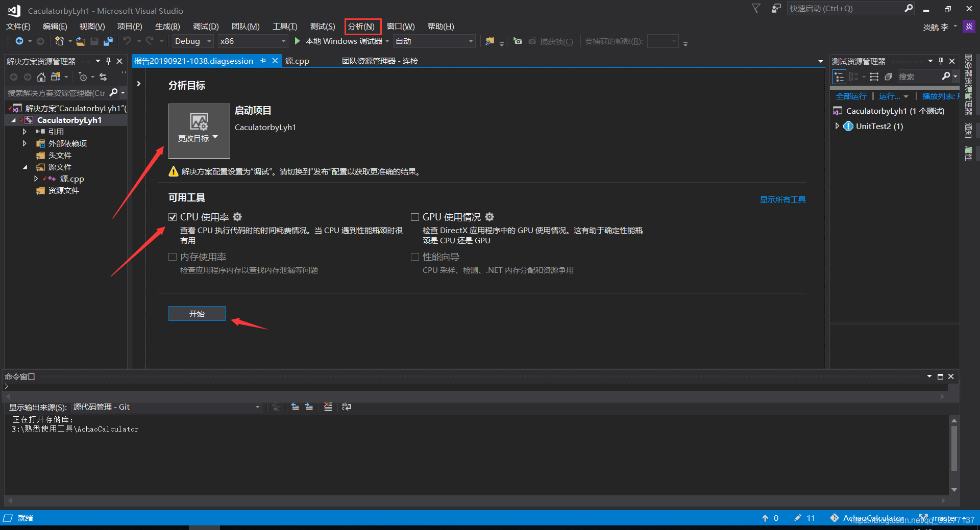Click the 播放列表 link in Test Explorer
Viewport: 980px width, 530px height.
click(940, 96)
